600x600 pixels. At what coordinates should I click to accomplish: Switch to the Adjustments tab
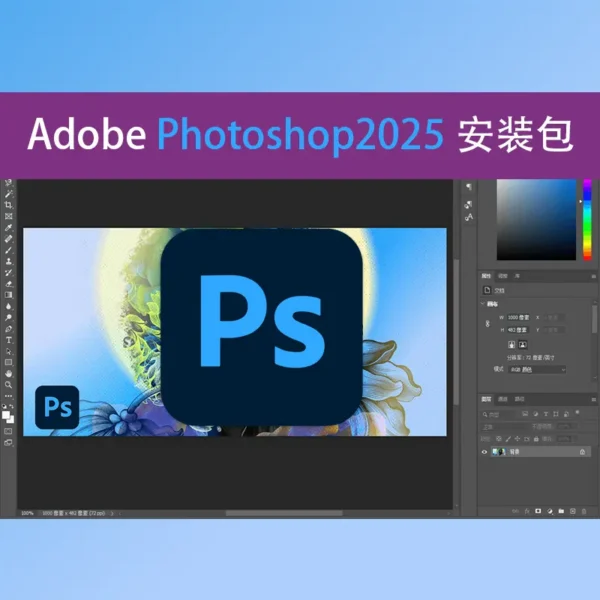pyautogui.click(x=503, y=276)
